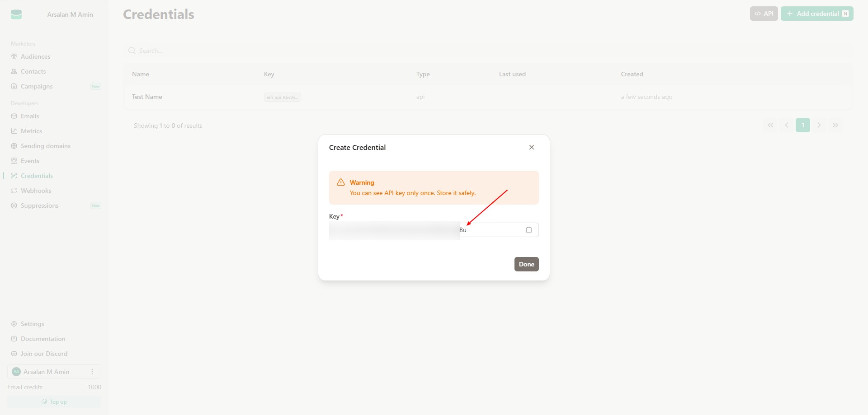Click the Add credential button
Viewport: 868px width, 415px height.
click(x=816, y=14)
